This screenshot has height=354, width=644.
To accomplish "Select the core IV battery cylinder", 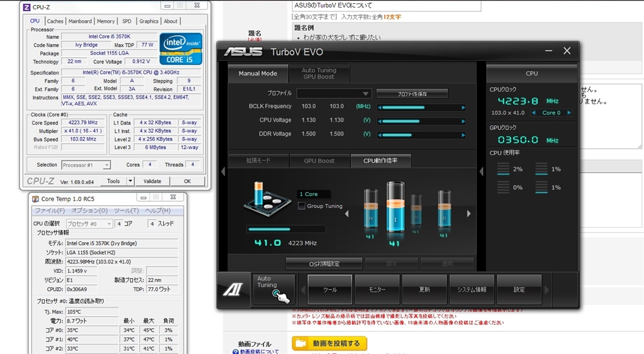I will point(371,209).
